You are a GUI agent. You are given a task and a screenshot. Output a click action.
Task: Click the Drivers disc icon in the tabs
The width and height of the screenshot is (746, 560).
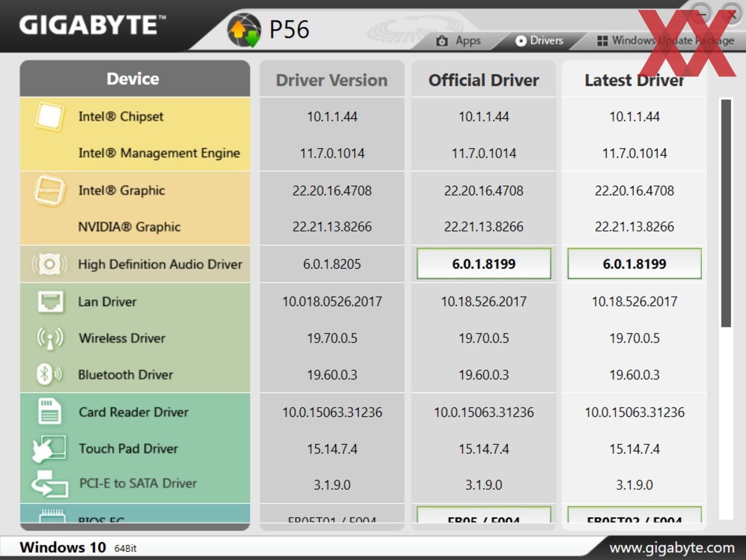[521, 41]
